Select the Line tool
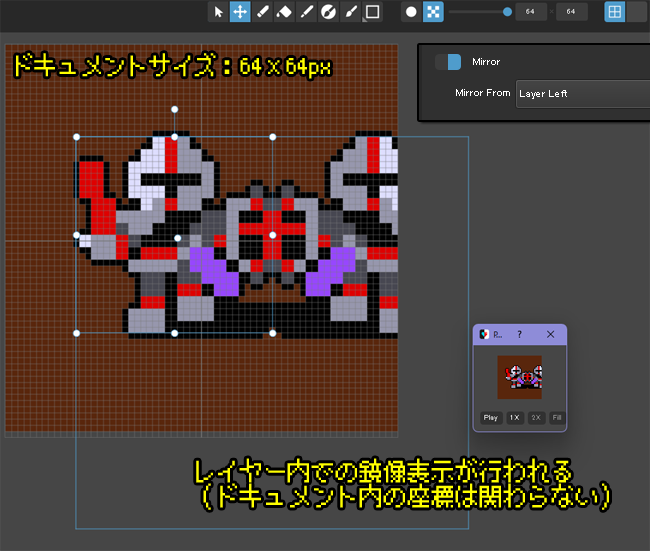This screenshot has width=650, height=551. coord(306,12)
